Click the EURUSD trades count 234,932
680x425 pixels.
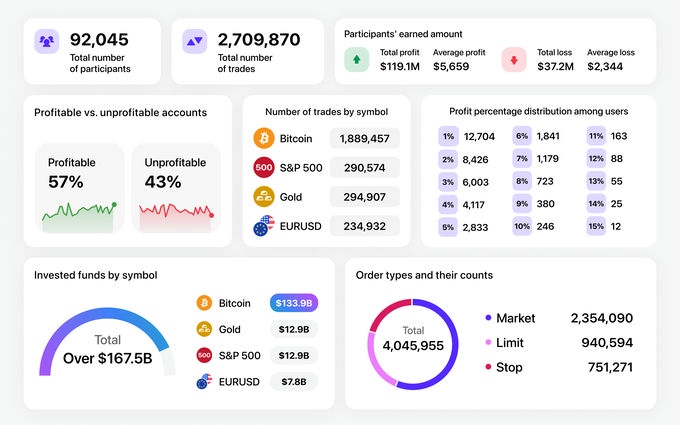[x=365, y=226]
